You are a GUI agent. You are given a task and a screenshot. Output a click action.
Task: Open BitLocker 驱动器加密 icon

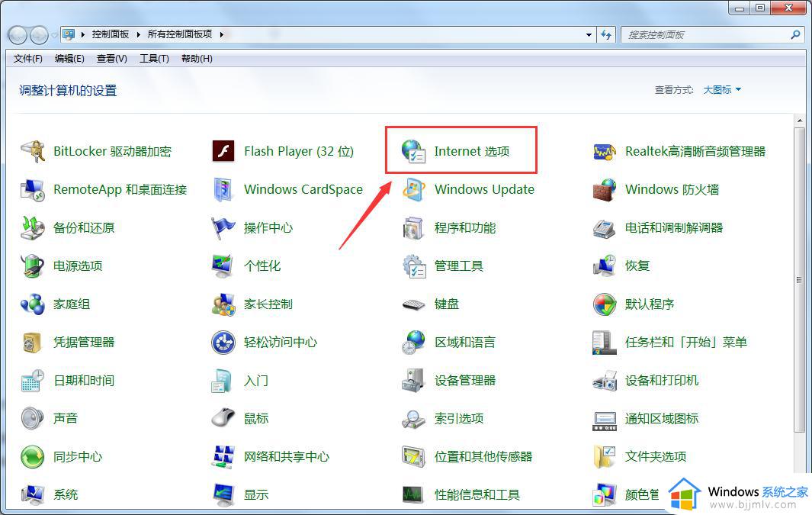(x=33, y=151)
